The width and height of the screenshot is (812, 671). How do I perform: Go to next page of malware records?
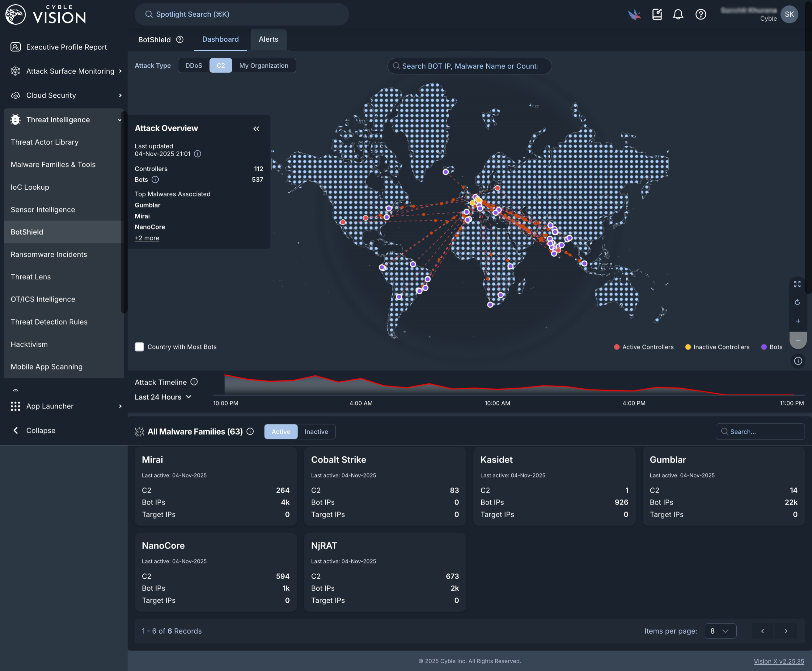point(786,631)
